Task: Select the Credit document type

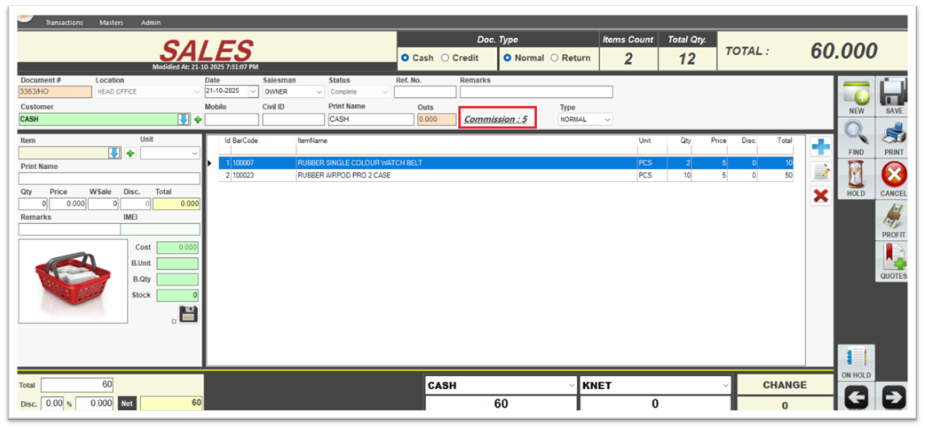Action: tap(445, 58)
